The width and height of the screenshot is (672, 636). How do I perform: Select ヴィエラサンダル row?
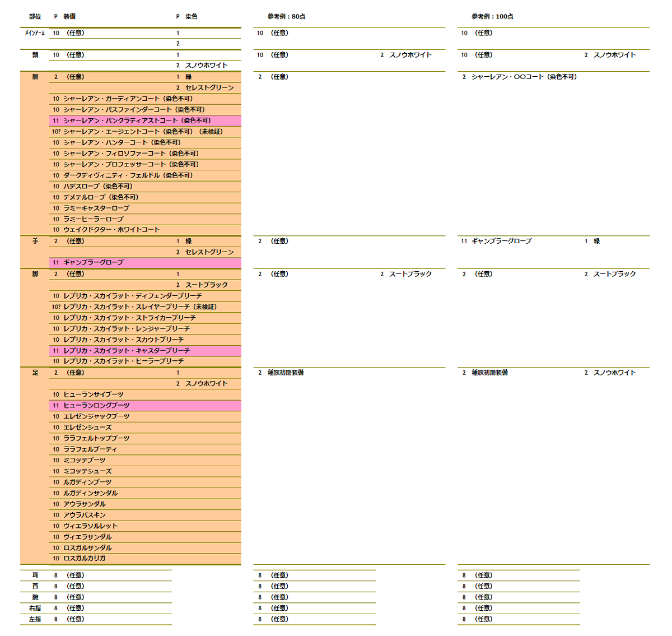pyautogui.click(x=146, y=537)
